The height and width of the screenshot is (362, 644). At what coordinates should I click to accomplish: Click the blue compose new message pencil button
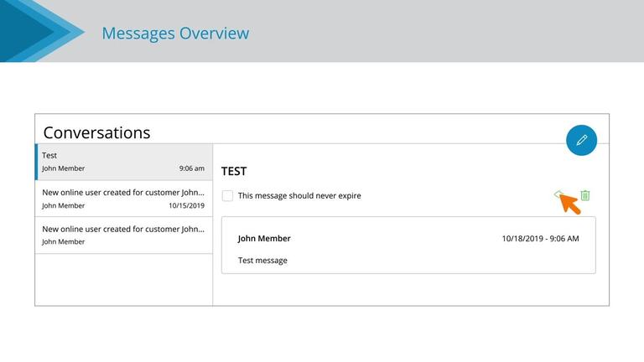click(x=581, y=141)
